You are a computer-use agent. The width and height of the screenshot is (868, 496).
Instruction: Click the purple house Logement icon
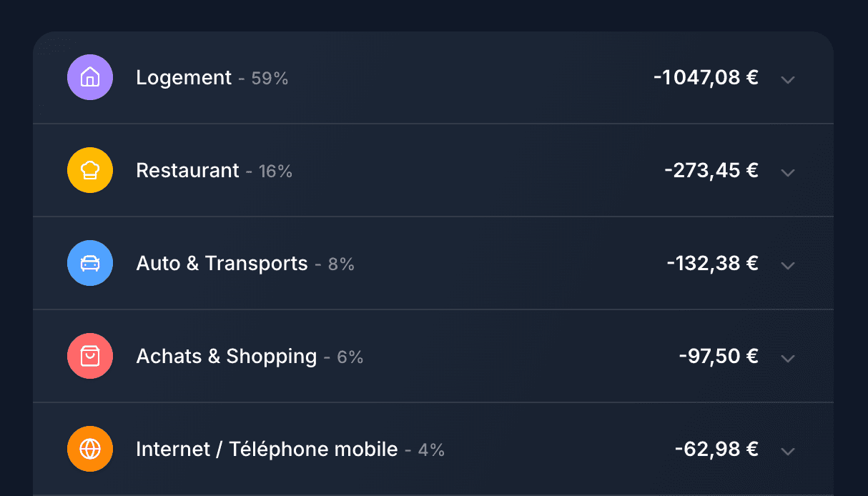click(x=90, y=77)
